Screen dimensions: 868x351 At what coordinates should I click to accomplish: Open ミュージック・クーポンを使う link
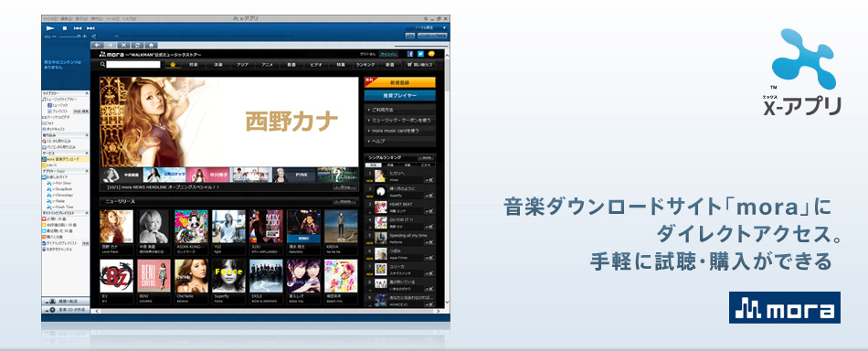[400, 120]
